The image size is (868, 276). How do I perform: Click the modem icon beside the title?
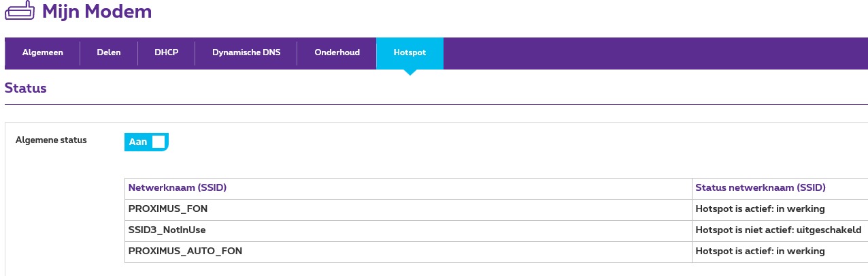[20, 12]
